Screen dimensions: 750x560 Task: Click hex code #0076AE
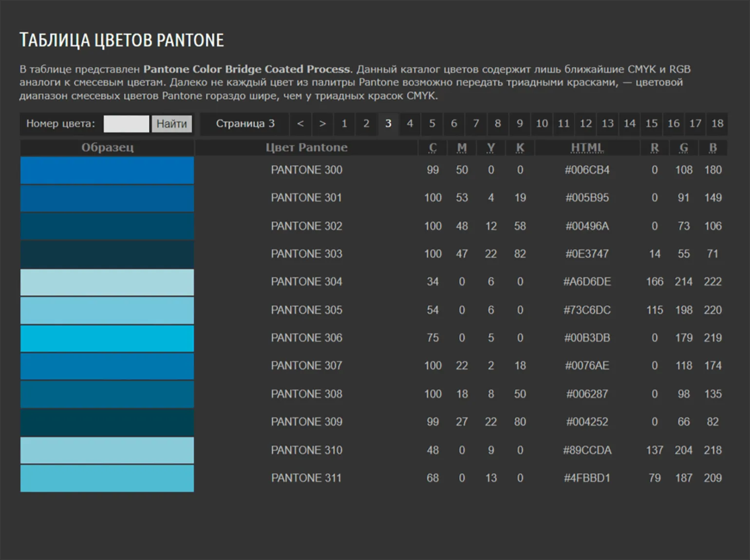click(587, 366)
